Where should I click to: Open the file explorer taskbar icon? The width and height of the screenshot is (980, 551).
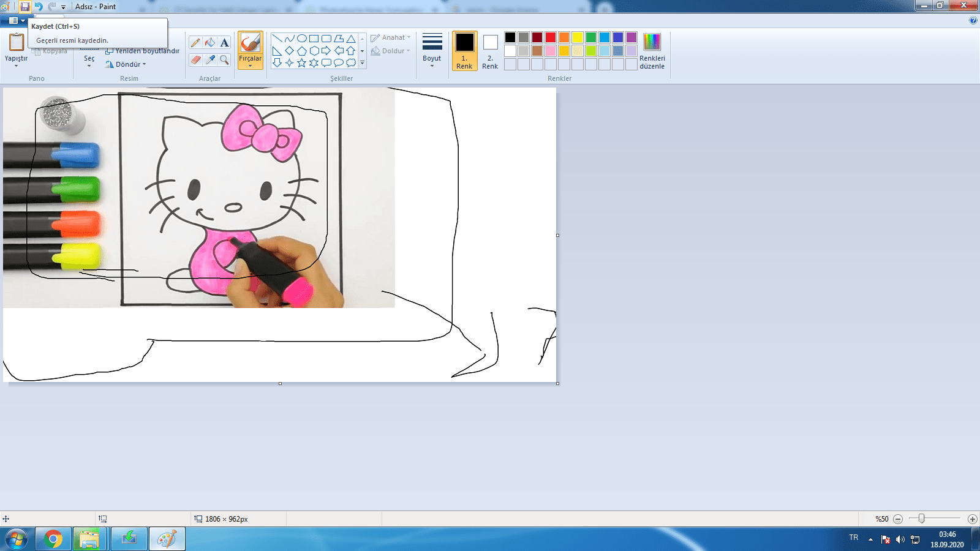pos(89,539)
